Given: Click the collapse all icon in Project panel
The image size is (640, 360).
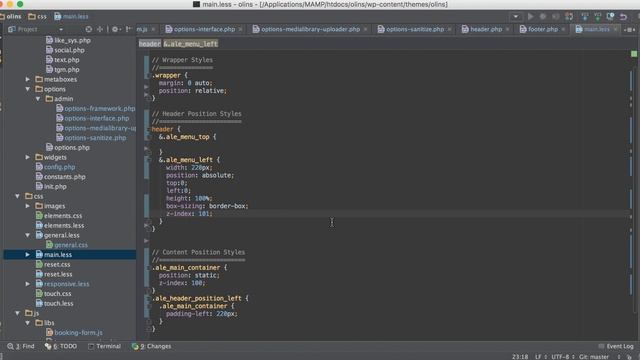Looking at the screenshot, I should (x=100, y=29).
